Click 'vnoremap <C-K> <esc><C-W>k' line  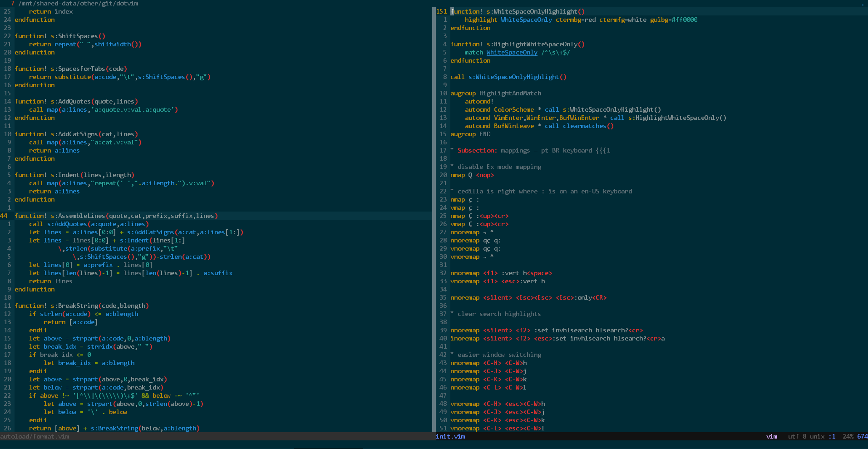(498, 420)
